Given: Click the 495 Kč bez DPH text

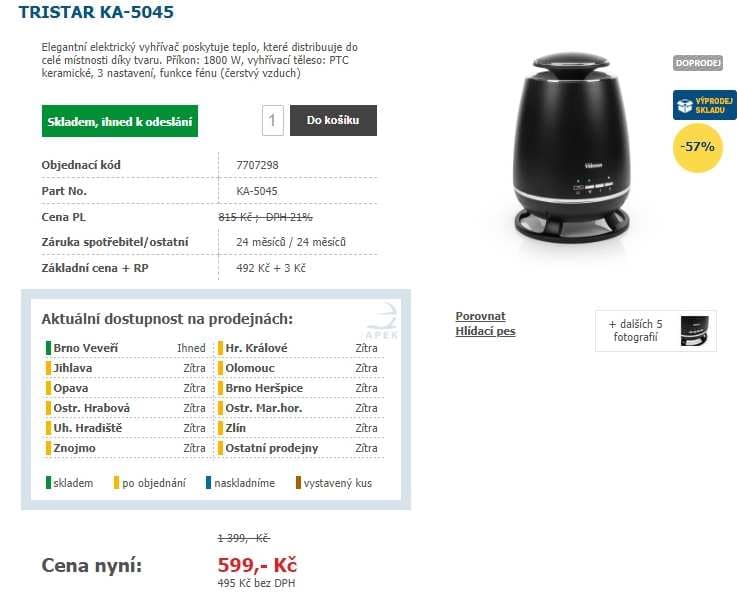Looking at the screenshot, I should click(x=256, y=583).
